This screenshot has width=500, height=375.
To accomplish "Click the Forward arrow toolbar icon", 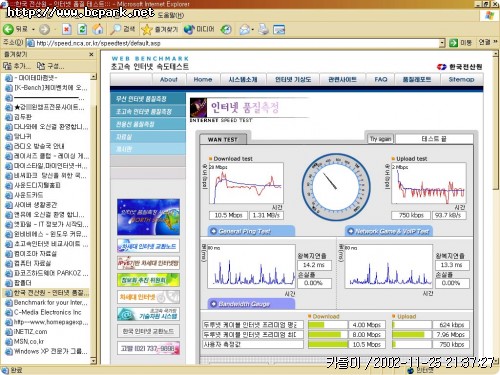I will pyautogui.click(x=44, y=29).
